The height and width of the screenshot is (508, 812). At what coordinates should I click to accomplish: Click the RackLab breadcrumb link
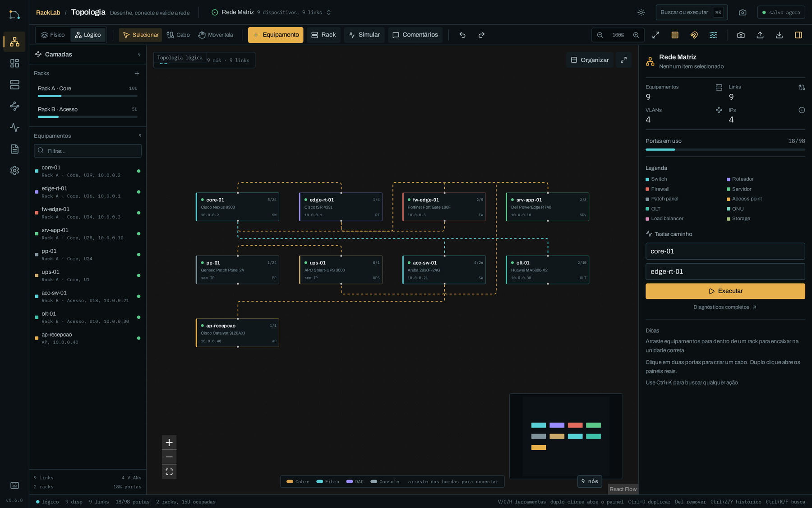(x=48, y=13)
